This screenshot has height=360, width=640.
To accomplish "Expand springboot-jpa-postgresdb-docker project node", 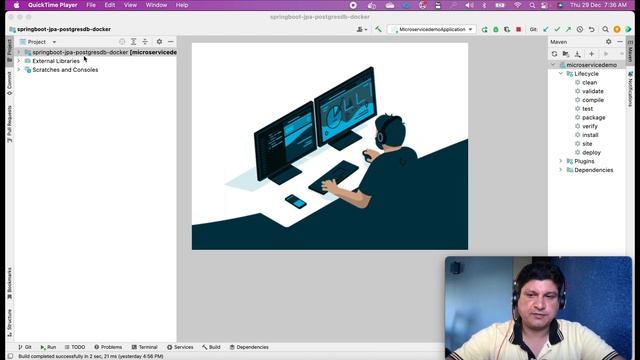I will click(x=18, y=52).
